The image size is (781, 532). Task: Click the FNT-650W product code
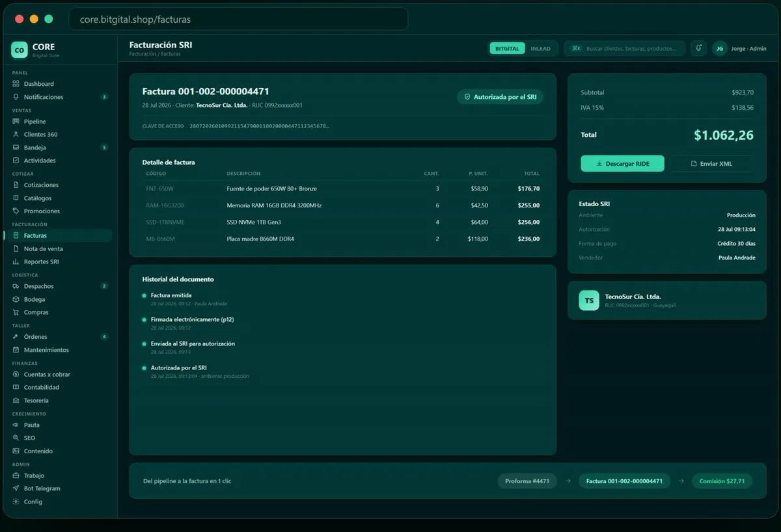click(160, 189)
